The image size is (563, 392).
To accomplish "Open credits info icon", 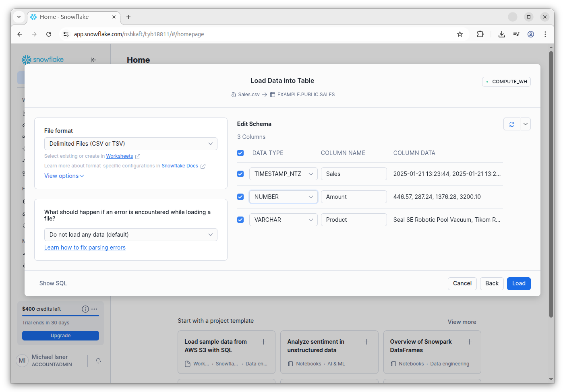I will 85,309.
